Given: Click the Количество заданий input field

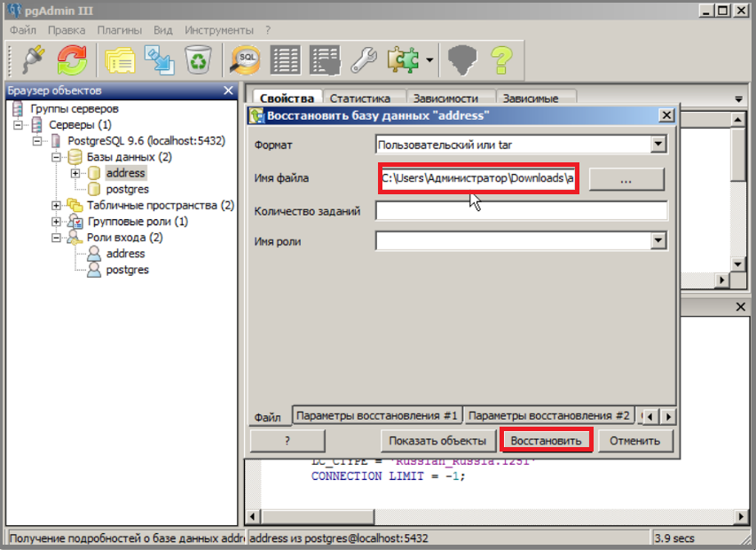Looking at the screenshot, I should (521, 210).
